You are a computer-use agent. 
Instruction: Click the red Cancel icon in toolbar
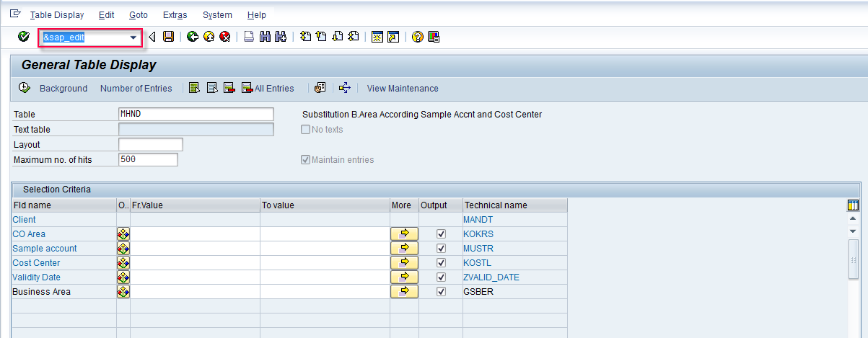(x=224, y=37)
